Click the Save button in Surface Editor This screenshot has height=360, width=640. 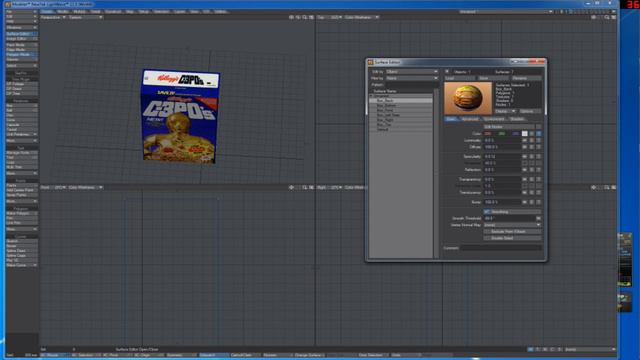pos(493,78)
